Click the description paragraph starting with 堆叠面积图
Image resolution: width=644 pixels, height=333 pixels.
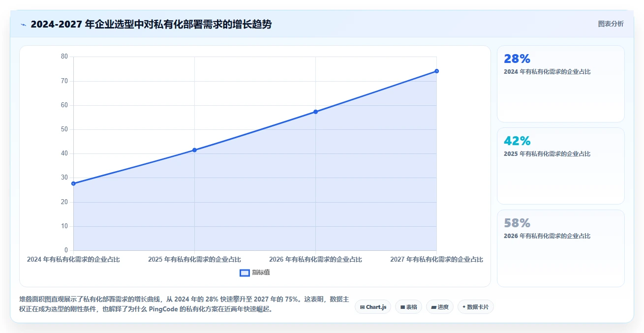[x=184, y=304]
